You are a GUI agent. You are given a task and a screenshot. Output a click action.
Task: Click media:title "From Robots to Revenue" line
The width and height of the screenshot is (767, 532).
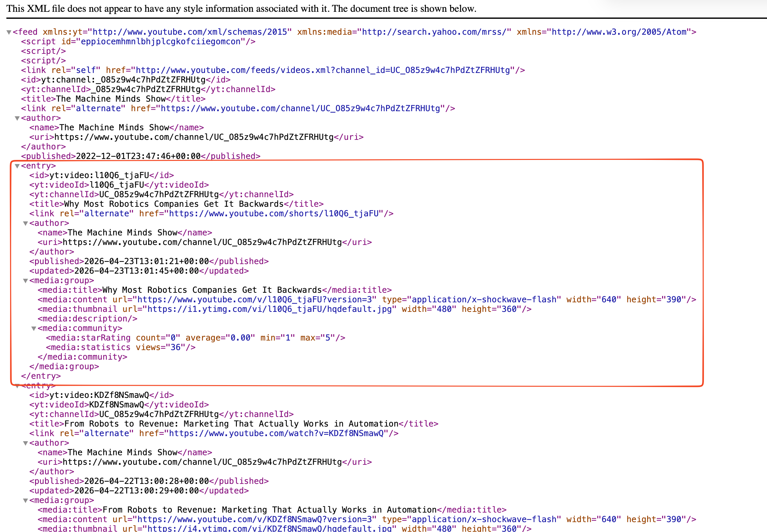pos(272,510)
